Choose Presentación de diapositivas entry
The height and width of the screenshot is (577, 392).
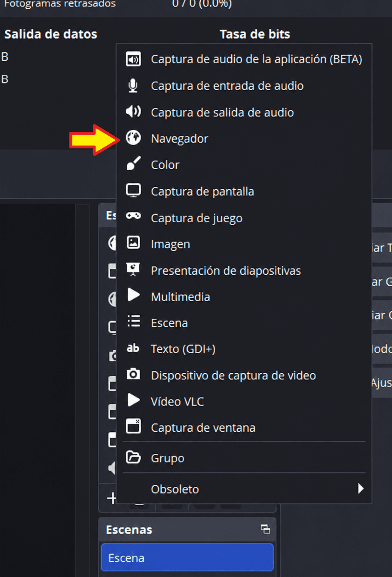[x=244, y=270]
